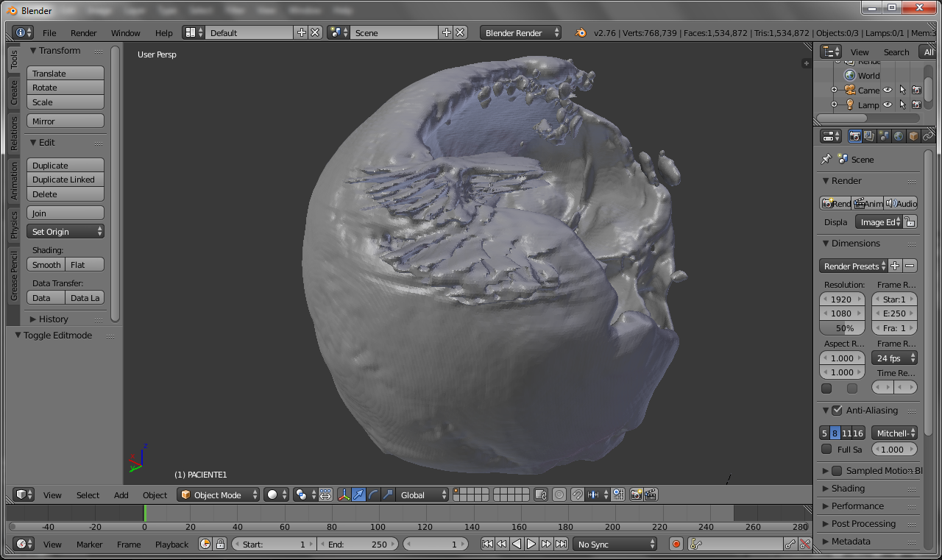Click the proportional editing circle icon

coord(559,495)
